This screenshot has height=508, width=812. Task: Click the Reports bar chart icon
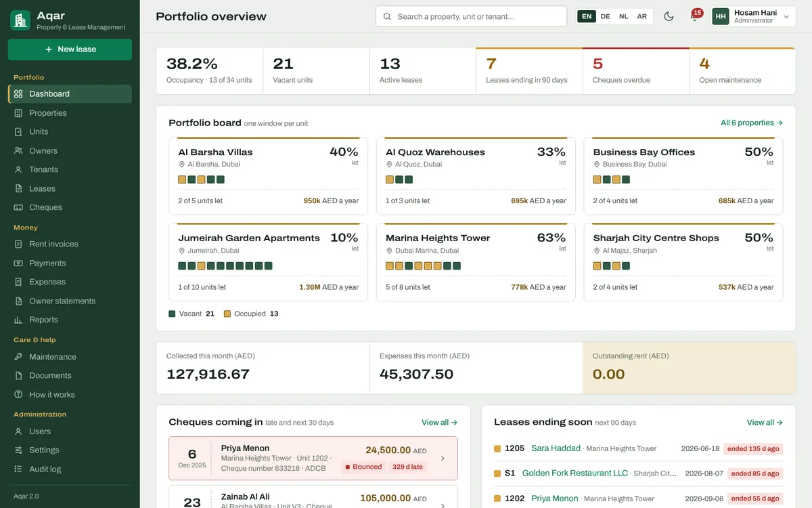coord(18,320)
